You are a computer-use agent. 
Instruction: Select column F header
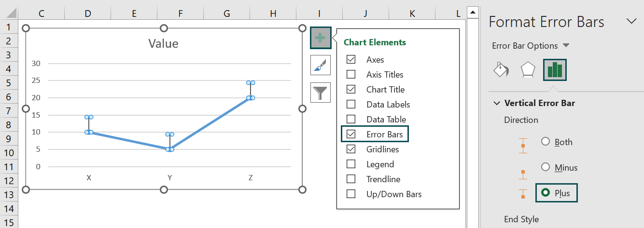(x=181, y=14)
